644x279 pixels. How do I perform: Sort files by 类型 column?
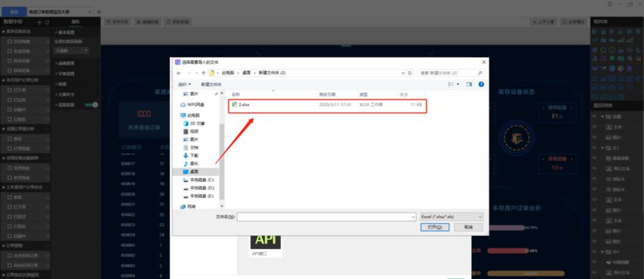point(363,94)
